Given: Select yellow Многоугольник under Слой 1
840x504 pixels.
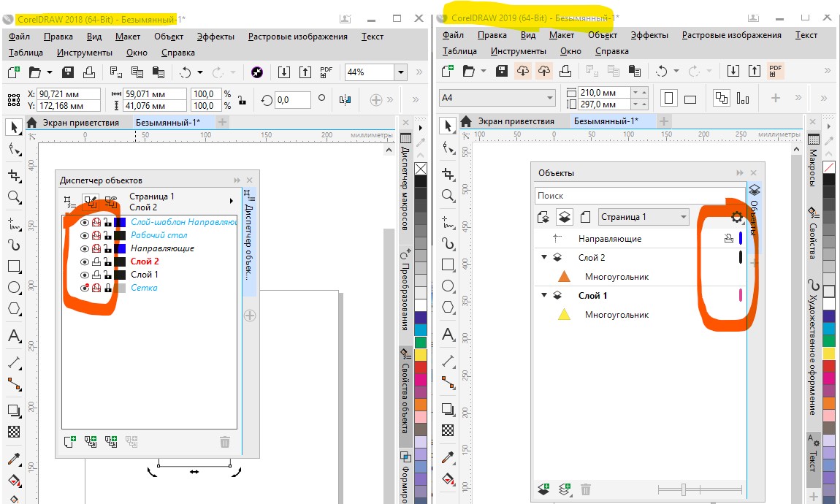Looking at the screenshot, I should coord(616,315).
